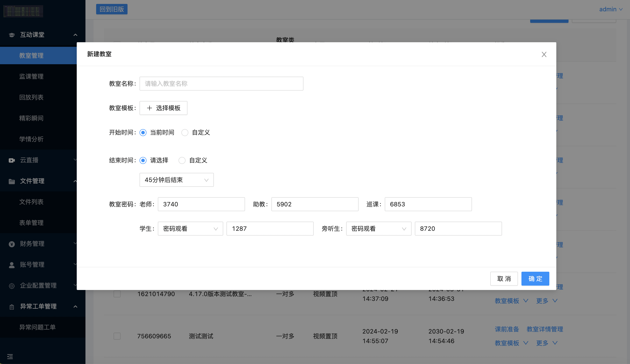Select 当前时间 for start time
The width and height of the screenshot is (630, 364).
(x=143, y=132)
